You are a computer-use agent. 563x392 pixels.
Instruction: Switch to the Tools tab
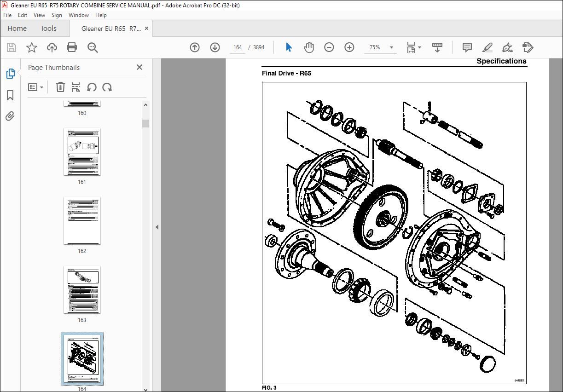click(48, 28)
